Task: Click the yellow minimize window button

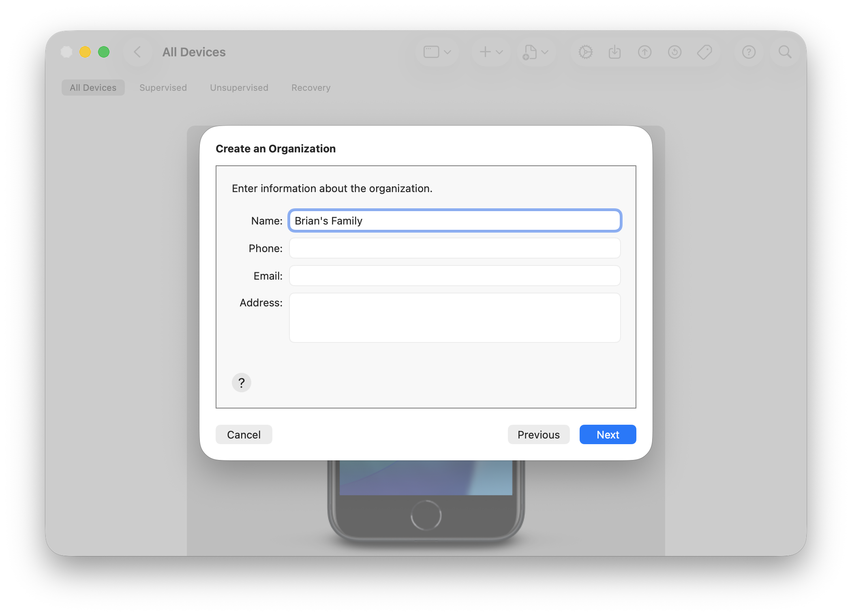Action: pyautogui.click(x=85, y=52)
